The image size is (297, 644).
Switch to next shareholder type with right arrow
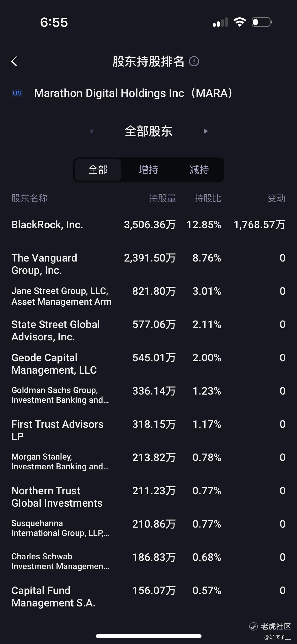pos(206,131)
